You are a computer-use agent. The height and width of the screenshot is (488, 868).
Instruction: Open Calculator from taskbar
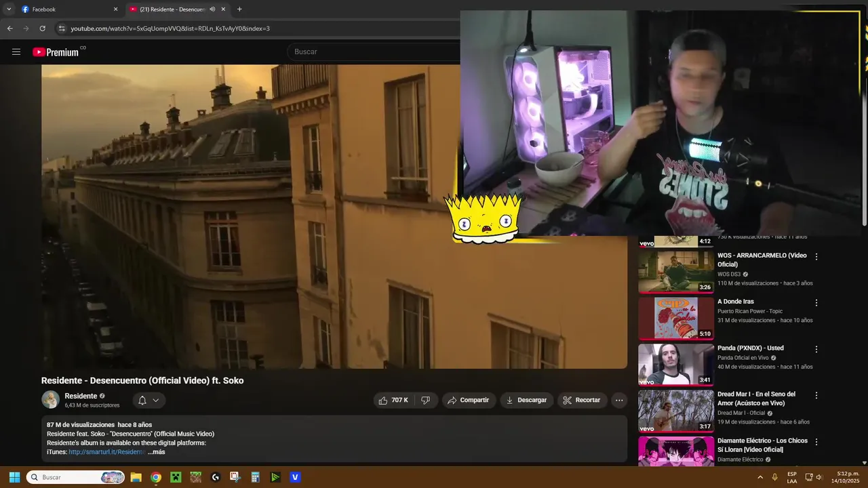(255, 477)
